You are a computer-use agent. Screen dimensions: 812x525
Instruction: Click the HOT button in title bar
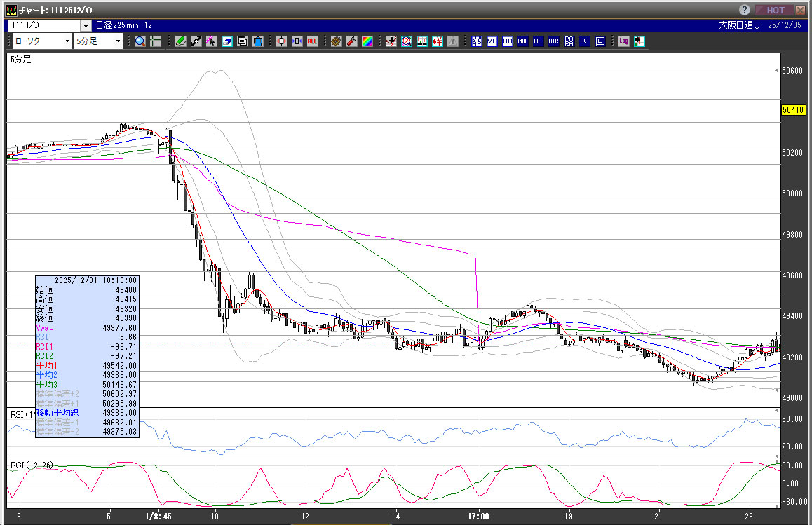pos(775,10)
